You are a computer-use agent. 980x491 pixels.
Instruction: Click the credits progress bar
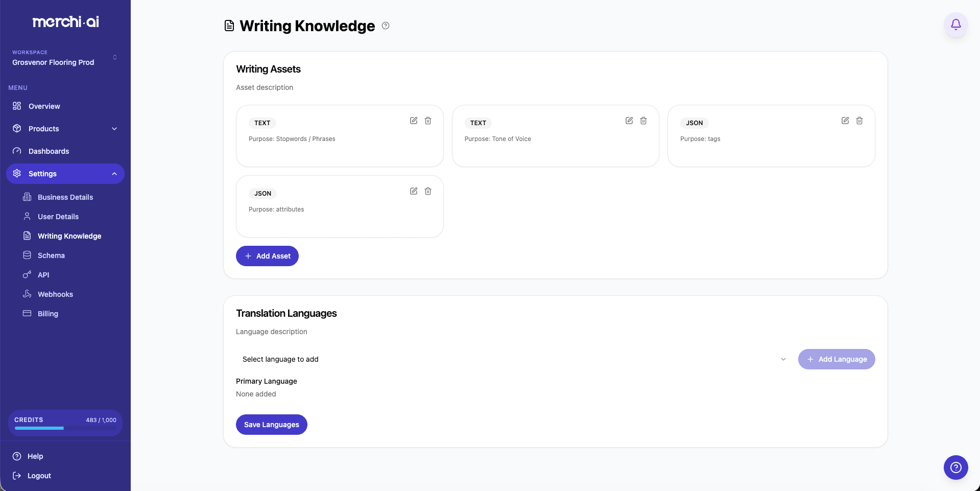pos(65,429)
